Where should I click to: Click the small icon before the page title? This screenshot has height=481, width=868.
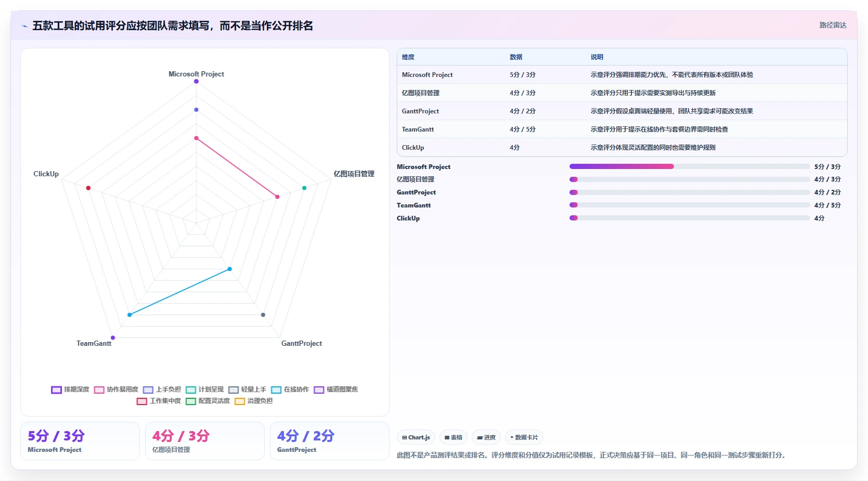tap(24, 26)
